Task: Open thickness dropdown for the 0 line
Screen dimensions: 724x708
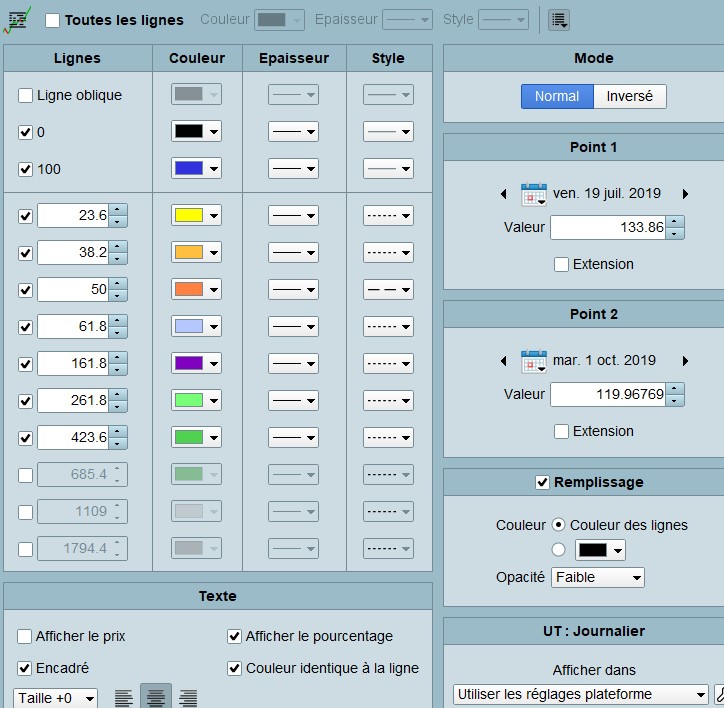Action: pos(294,132)
